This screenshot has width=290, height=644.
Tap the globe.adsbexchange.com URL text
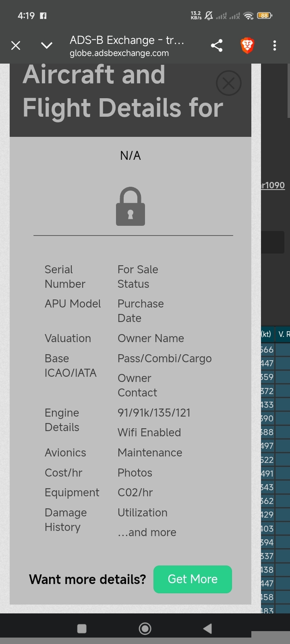tap(119, 53)
